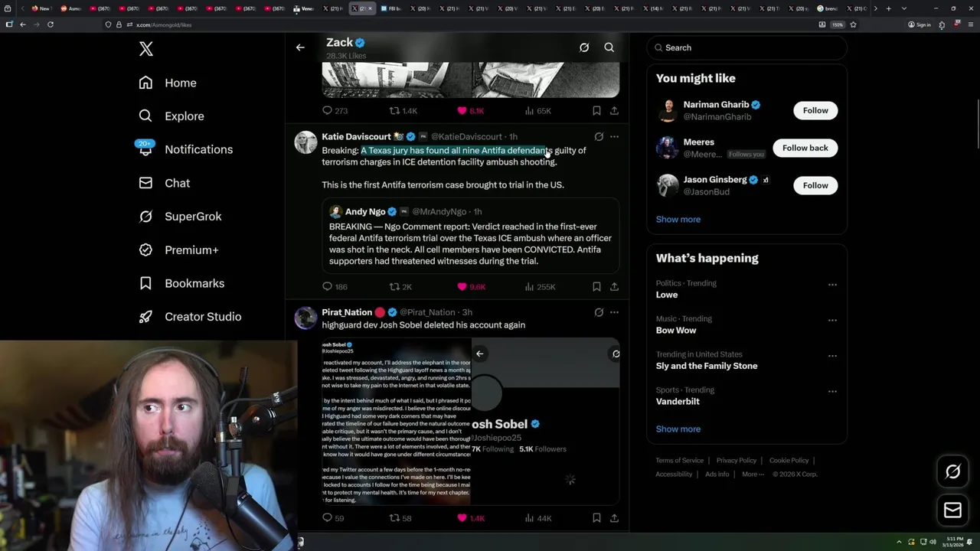Open Creator Studio in sidebar
Image resolution: width=980 pixels, height=551 pixels.
[x=191, y=317]
